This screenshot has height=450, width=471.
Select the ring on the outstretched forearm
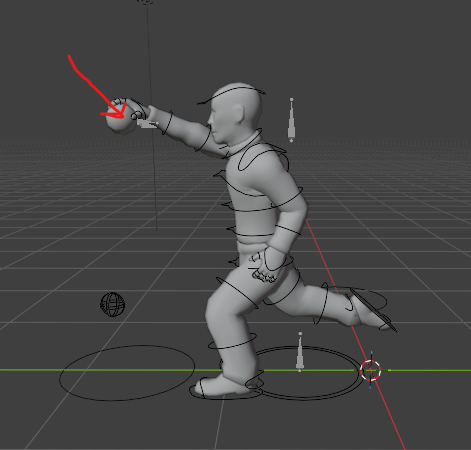pyautogui.click(x=168, y=123)
